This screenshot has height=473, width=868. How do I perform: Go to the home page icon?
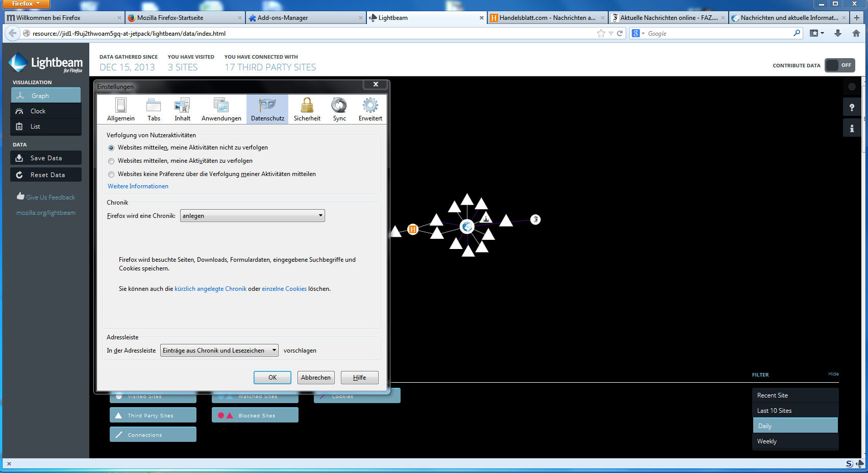coord(856,33)
